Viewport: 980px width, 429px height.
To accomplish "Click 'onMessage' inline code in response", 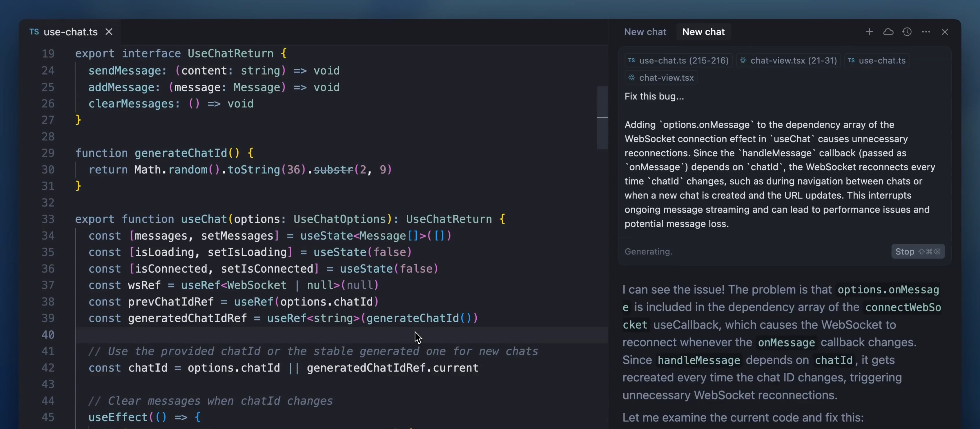I will tap(786, 343).
